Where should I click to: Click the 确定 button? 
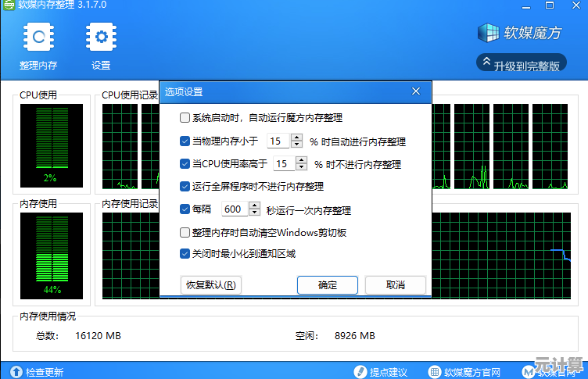327,285
